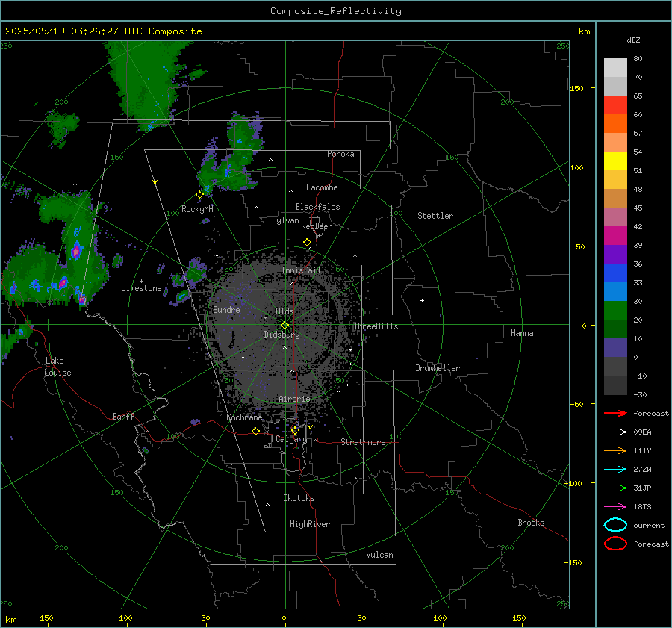Click the red forecast arrow in legend
Screen dimensions: 672x628
pos(615,413)
